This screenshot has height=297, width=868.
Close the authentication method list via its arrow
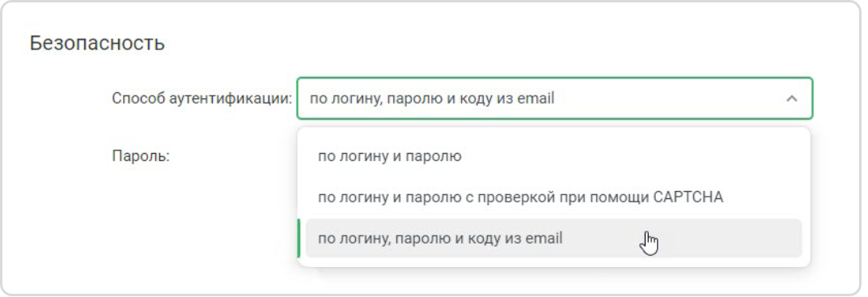792,99
